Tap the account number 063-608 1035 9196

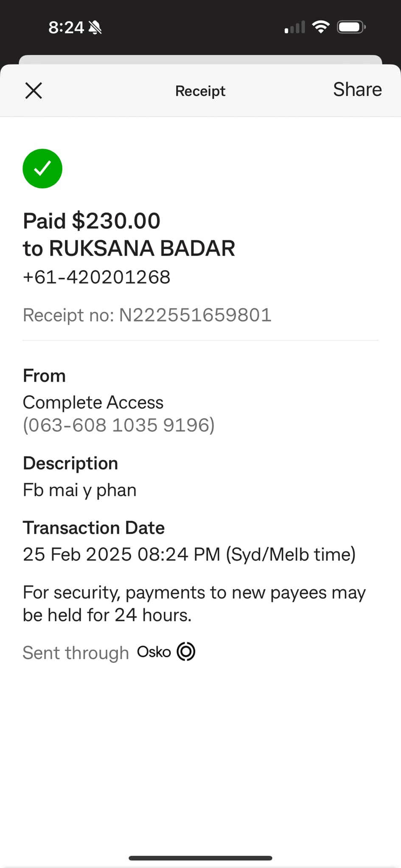119,425
